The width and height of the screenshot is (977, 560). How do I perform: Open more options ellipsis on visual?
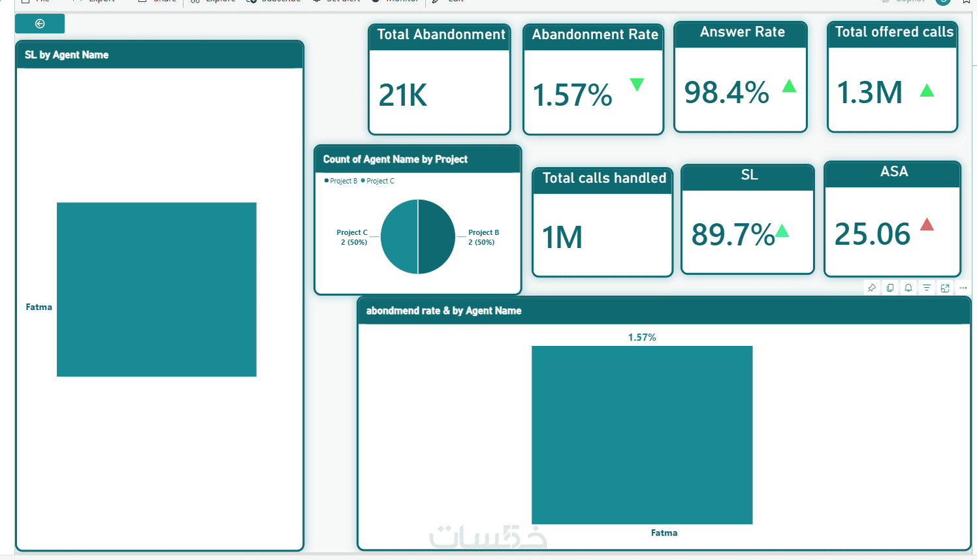[x=963, y=288]
